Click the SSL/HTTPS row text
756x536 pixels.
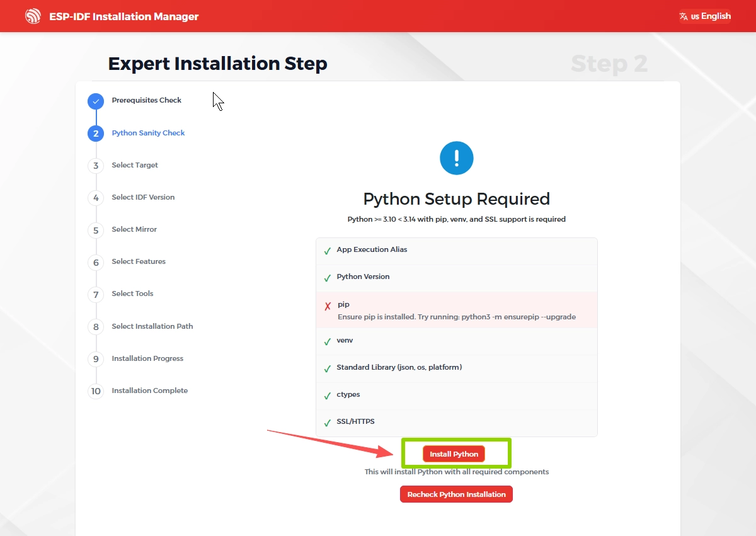(355, 421)
